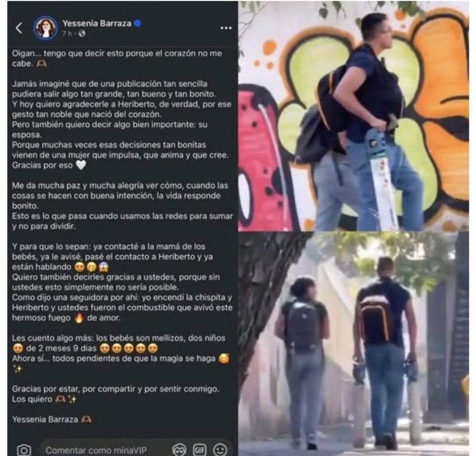
Task: Open the avatar stickers picker
Action: [x=179, y=450]
